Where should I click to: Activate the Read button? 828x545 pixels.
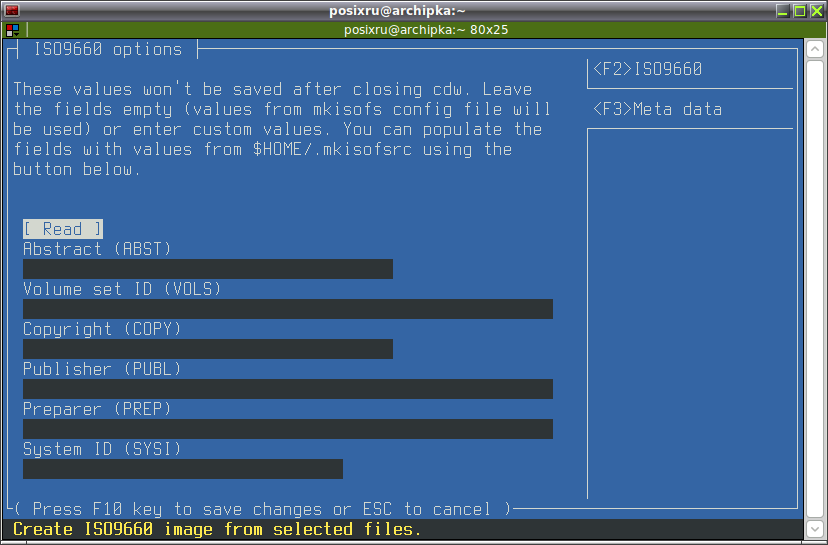63,229
